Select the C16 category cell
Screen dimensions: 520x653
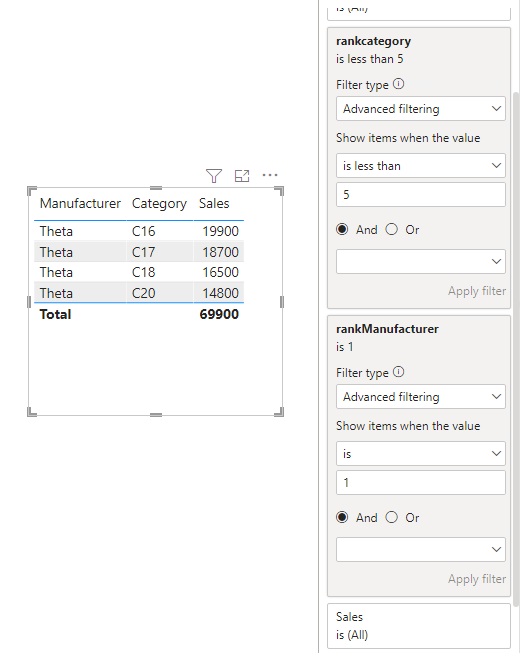point(143,231)
